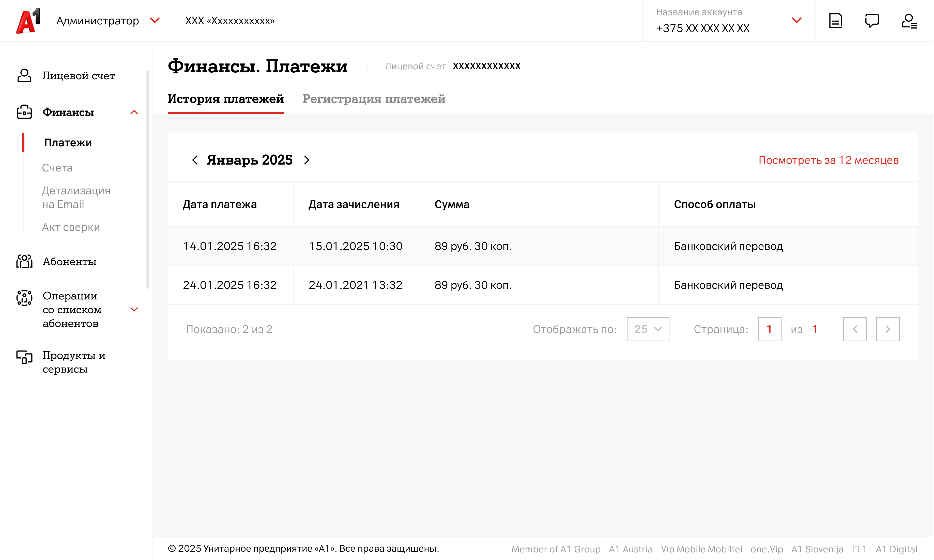Image resolution: width=934 pixels, height=560 pixels.
Task: Click the page number input field
Action: click(x=769, y=329)
